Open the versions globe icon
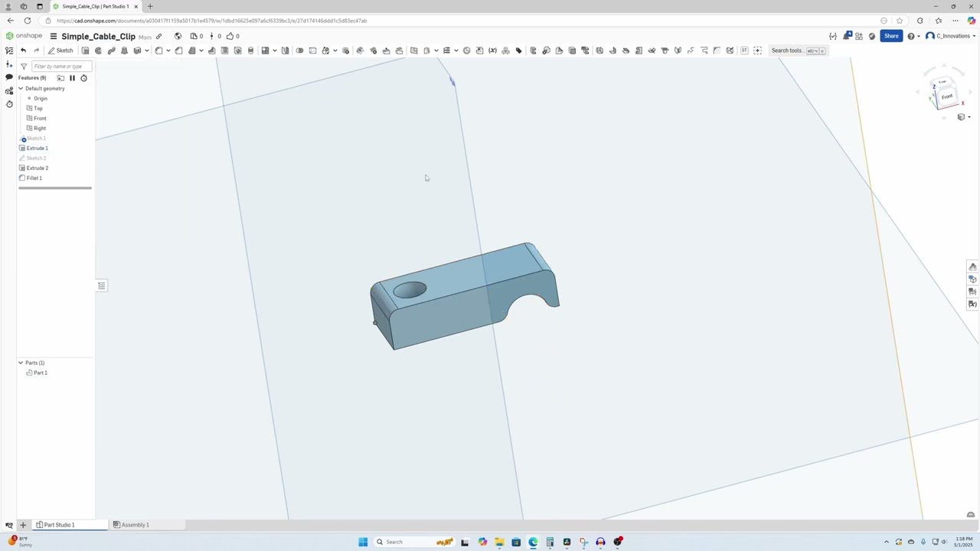 (x=178, y=36)
